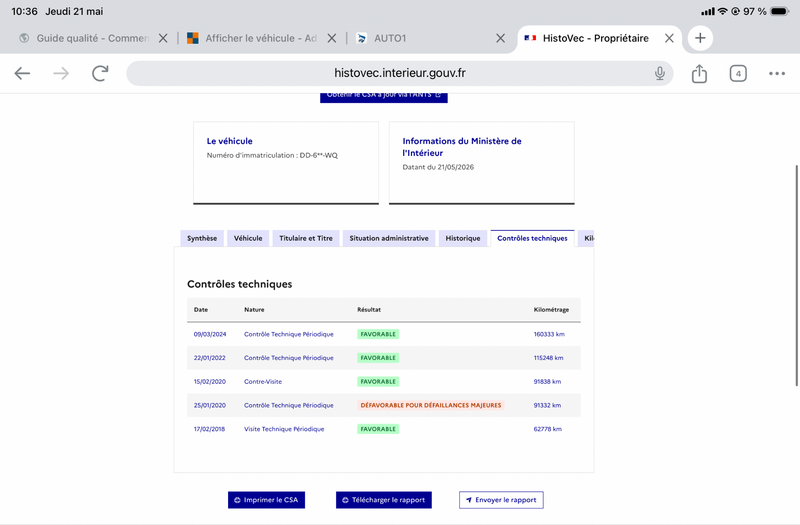Open the Situation administrative tab
The image size is (800, 525).
point(389,238)
